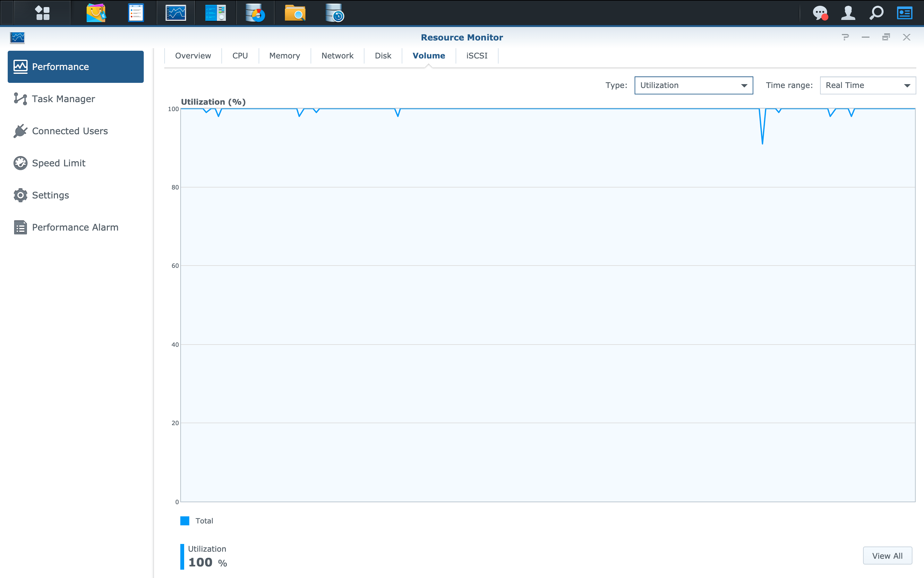Minimize the Resource Monitor window
The height and width of the screenshot is (578, 924).
pos(866,37)
